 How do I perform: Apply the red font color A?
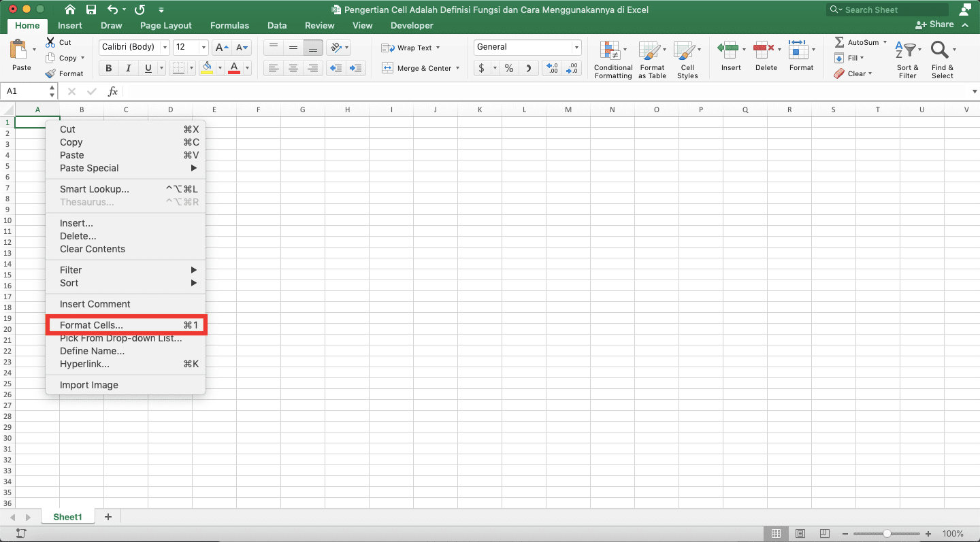pos(234,68)
